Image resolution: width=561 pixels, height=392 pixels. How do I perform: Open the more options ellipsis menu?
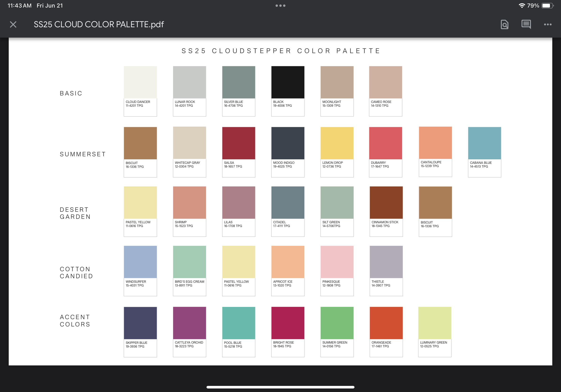pyautogui.click(x=548, y=24)
